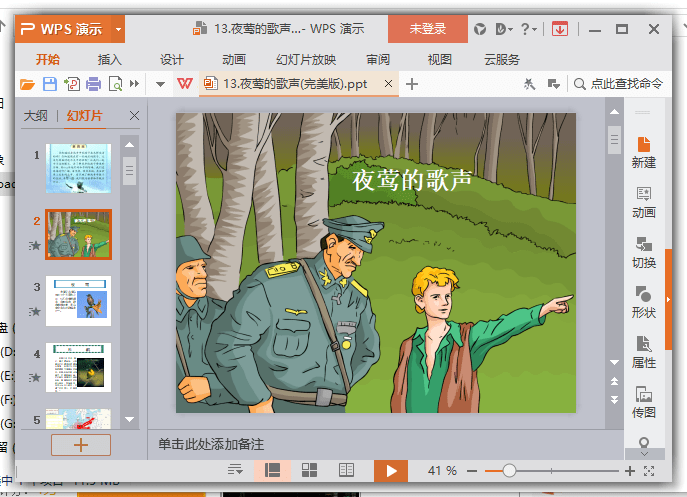
Task: Open the 形状 (Shapes) sidebar panel
Action: pyautogui.click(x=644, y=302)
